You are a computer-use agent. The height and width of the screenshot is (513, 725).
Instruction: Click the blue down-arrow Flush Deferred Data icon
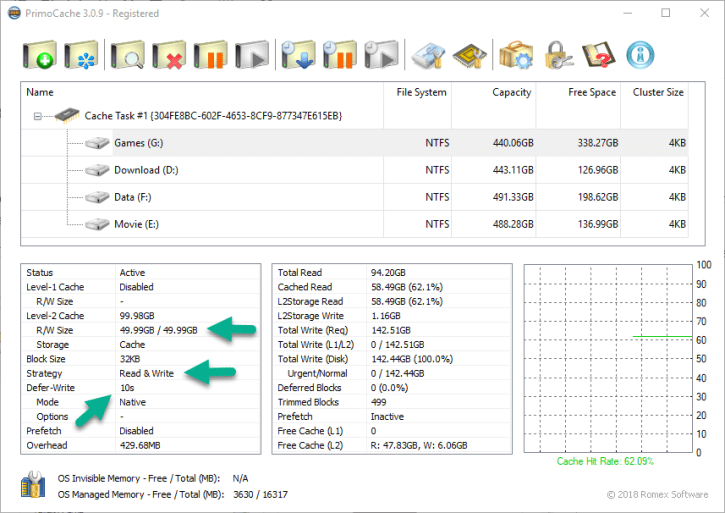pos(297,55)
